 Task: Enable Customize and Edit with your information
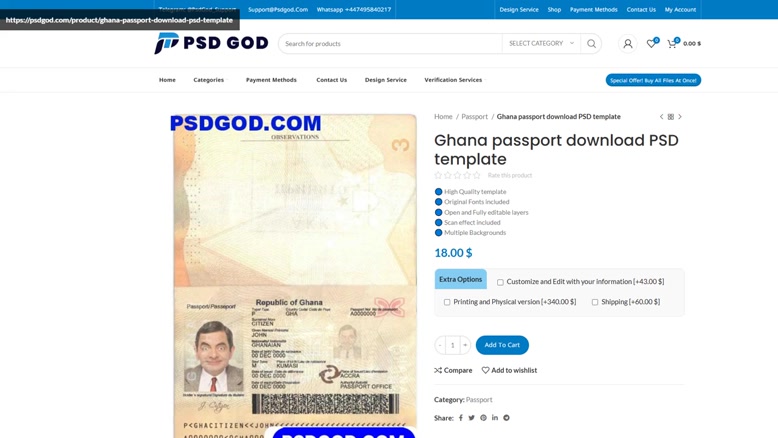[x=500, y=282]
